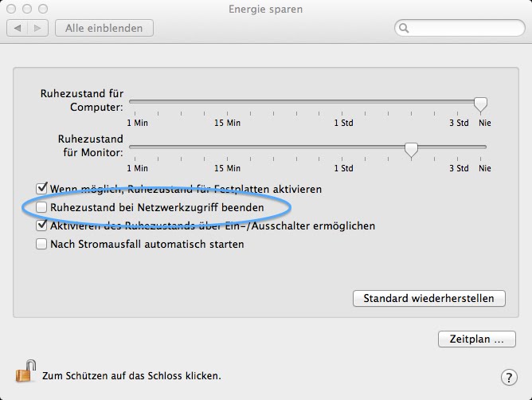
Task: Click the magnifying glass search icon
Action: (x=405, y=29)
